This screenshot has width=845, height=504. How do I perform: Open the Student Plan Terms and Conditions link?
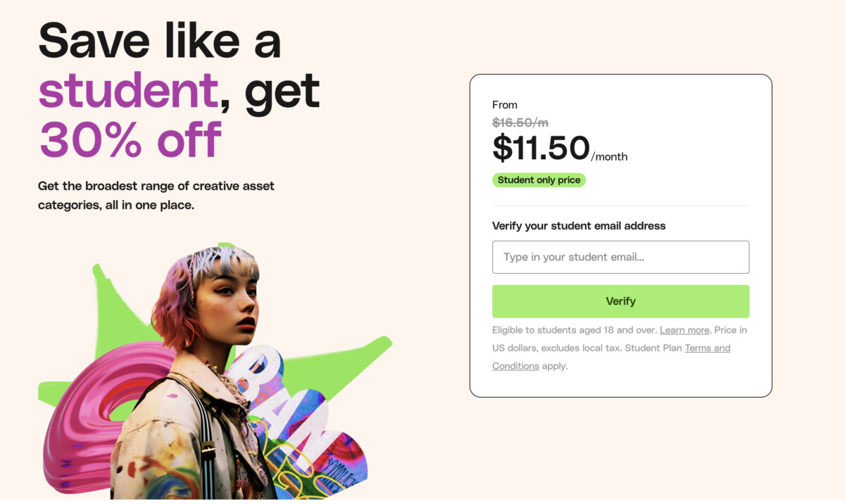(707, 348)
